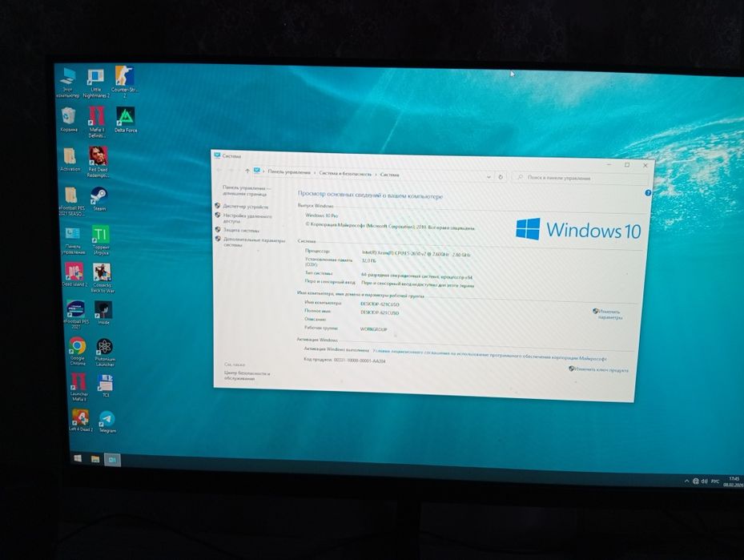The image size is (744, 560).
Task: Select the 'Windows 10 Pro' edition text
Action: (x=322, y=216)
